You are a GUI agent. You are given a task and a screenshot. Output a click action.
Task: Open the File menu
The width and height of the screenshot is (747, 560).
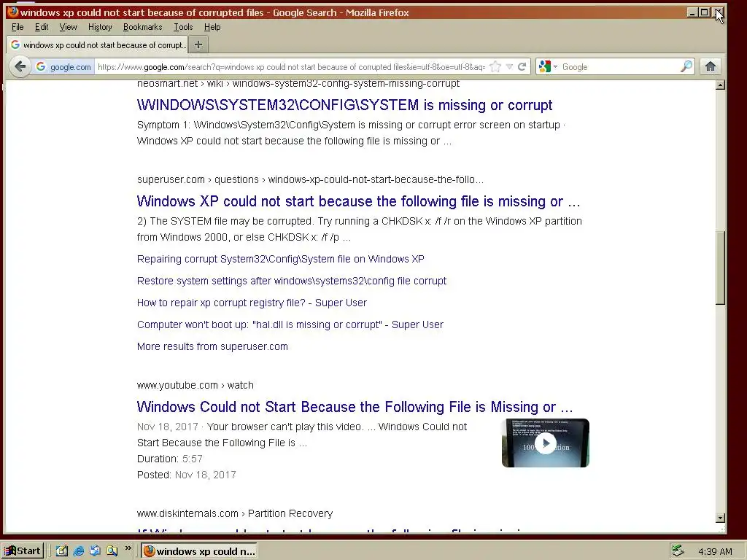pos(18,27)
